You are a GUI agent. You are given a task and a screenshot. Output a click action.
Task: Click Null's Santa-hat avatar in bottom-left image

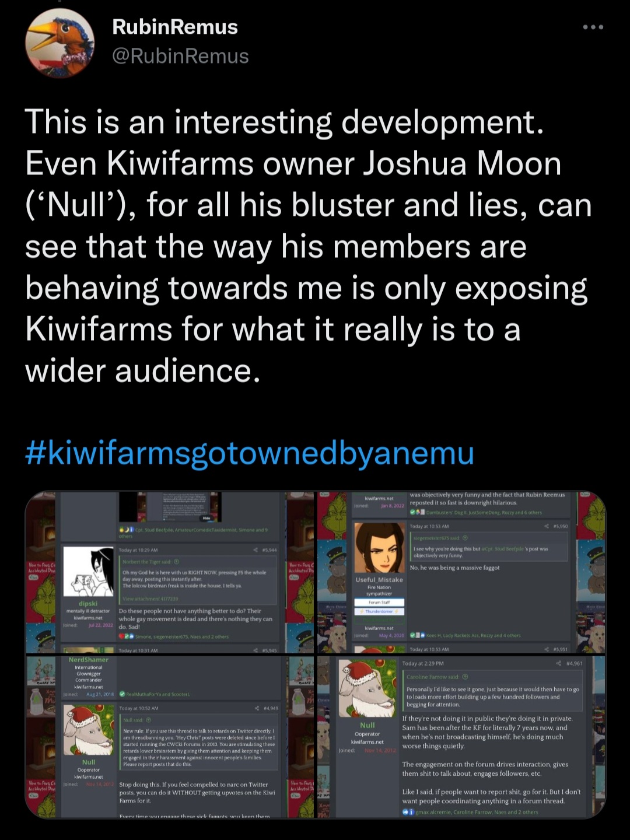click(89, 731)
